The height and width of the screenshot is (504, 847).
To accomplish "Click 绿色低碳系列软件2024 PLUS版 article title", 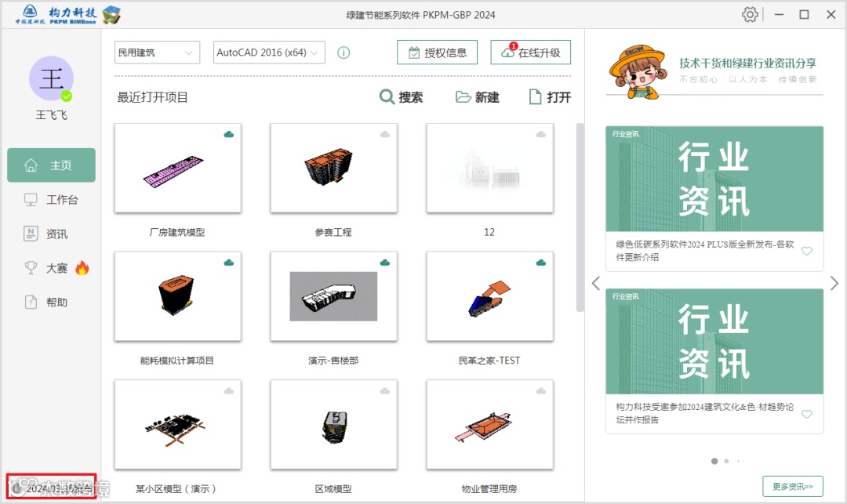I will click(x=704, y=251).
